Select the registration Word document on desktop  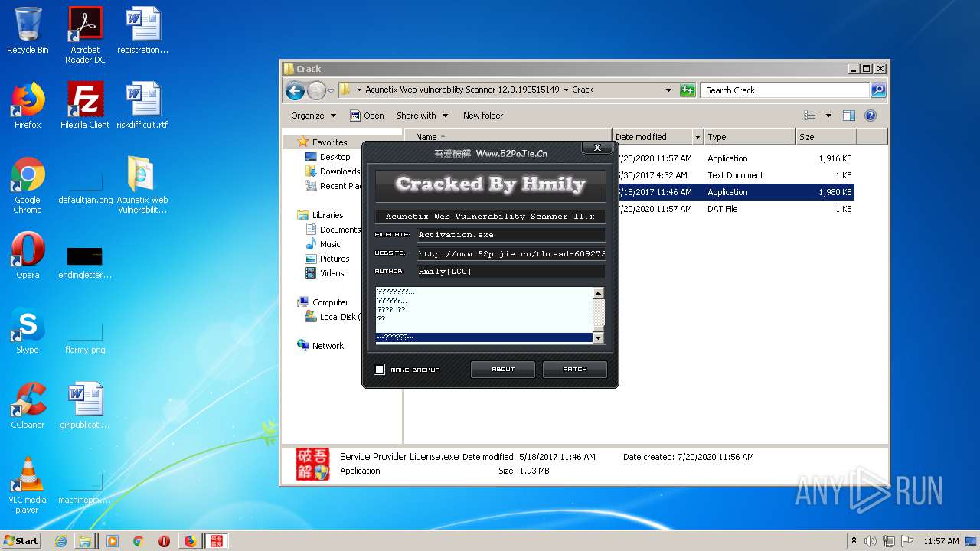pyautogui.click(x=142, y=31)
